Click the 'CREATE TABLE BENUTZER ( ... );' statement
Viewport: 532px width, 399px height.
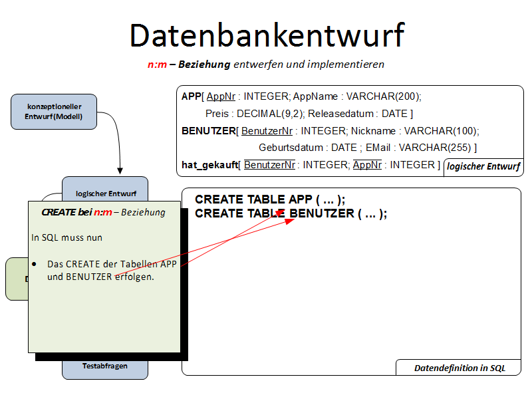pyautogui.click(x=291, y=213)
